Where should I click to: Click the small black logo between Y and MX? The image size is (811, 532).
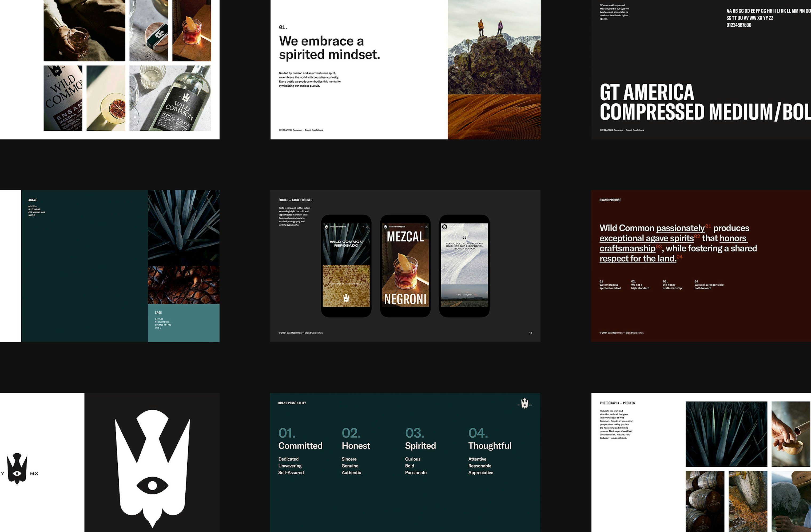[17, 469]
